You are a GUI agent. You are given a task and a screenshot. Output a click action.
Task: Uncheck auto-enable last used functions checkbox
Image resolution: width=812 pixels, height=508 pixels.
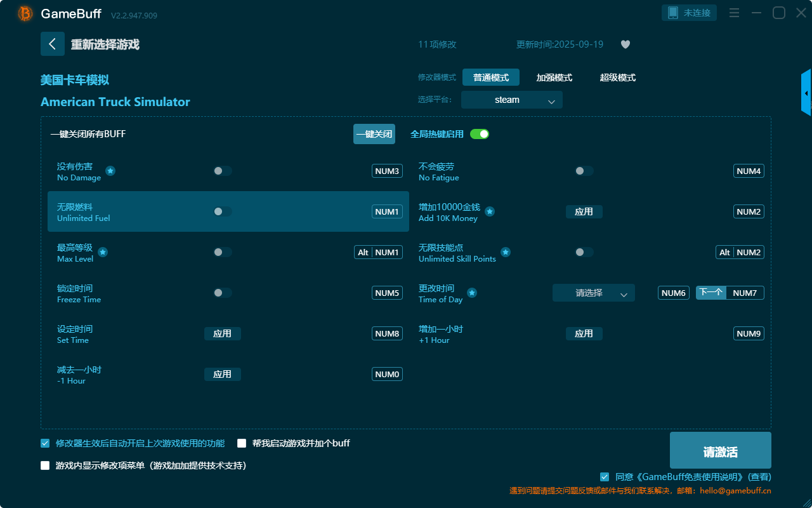click(45, 443)
